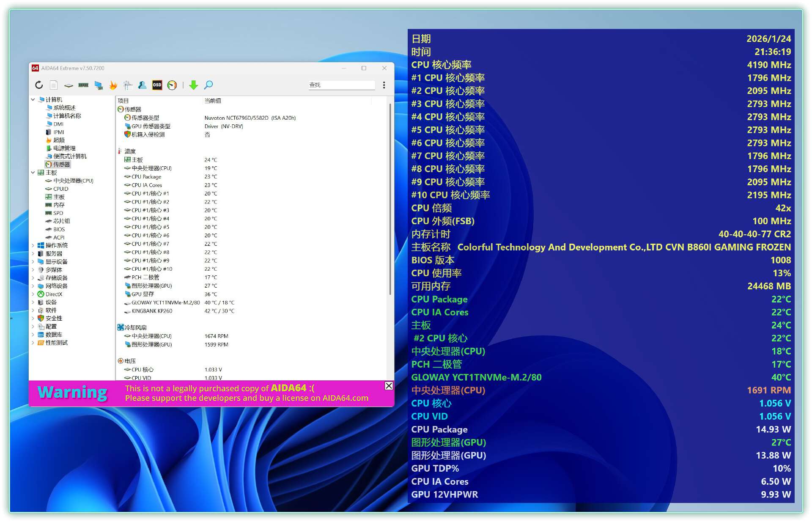
Task: Click the 查找 search field
Action: (x=342, y=85)
